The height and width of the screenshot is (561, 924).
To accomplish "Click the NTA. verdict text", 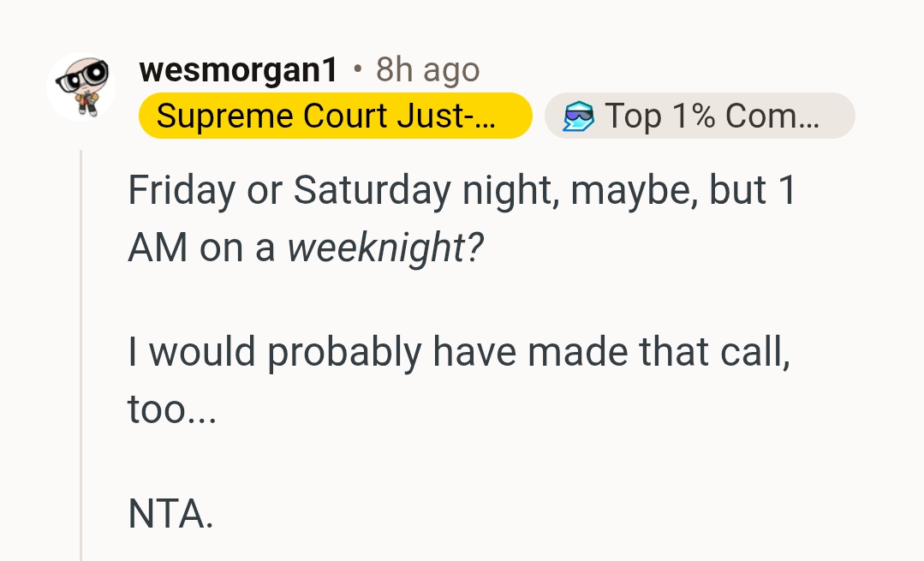I will point(170,514).
